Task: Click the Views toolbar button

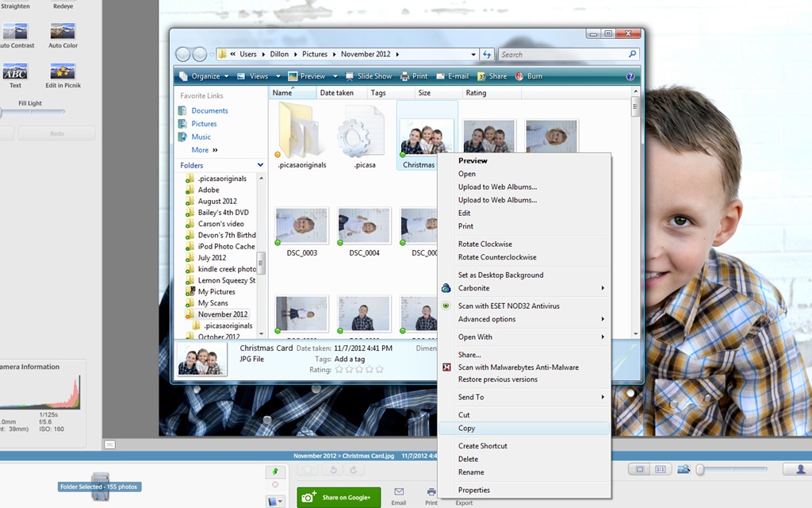Action: (x=253, y=76)
